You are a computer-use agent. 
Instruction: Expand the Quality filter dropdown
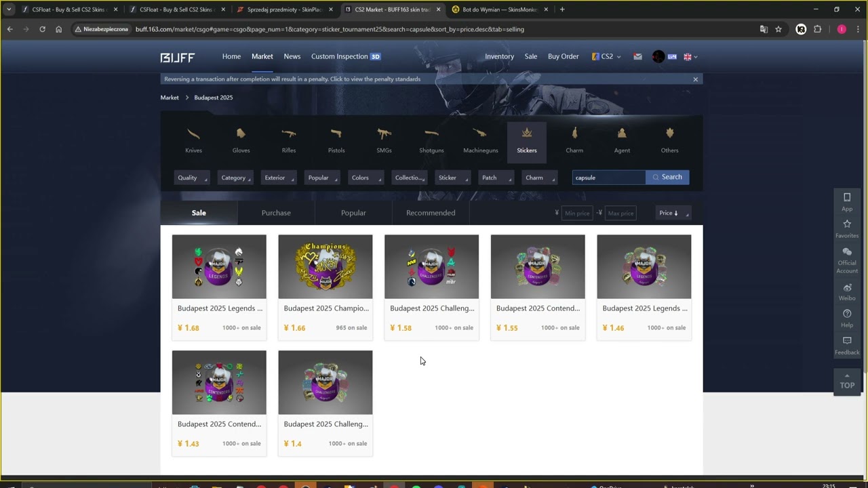192,178
